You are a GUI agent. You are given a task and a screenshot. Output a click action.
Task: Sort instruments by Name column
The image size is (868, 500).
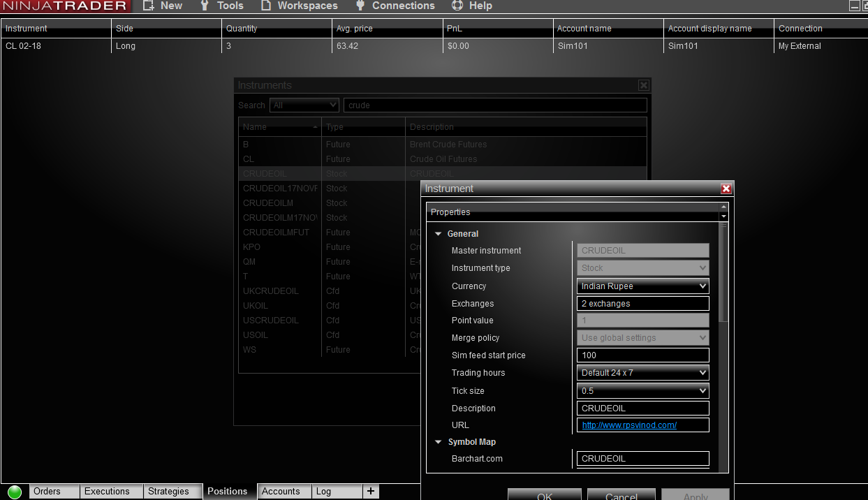pos(280,127)
